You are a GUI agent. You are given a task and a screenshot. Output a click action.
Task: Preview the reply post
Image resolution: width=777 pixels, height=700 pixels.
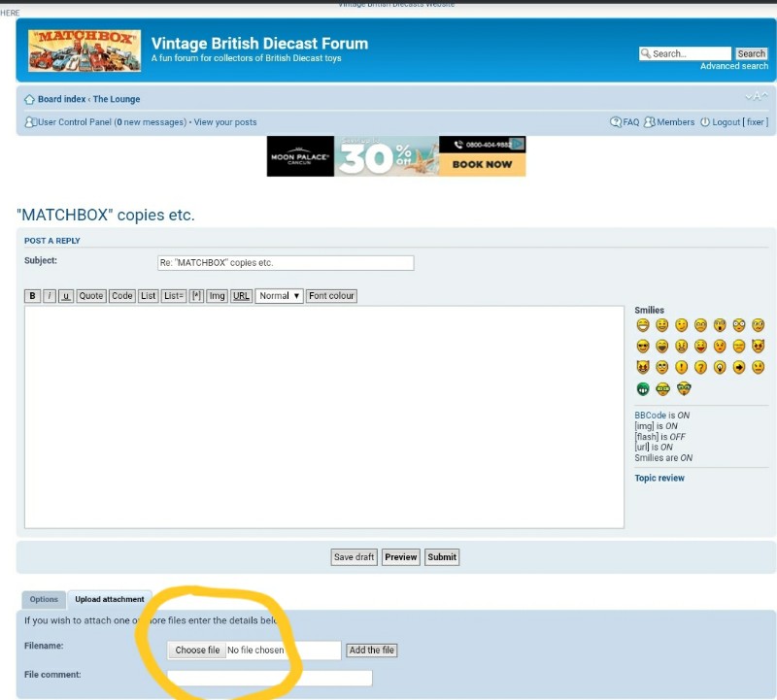(401, 557)
